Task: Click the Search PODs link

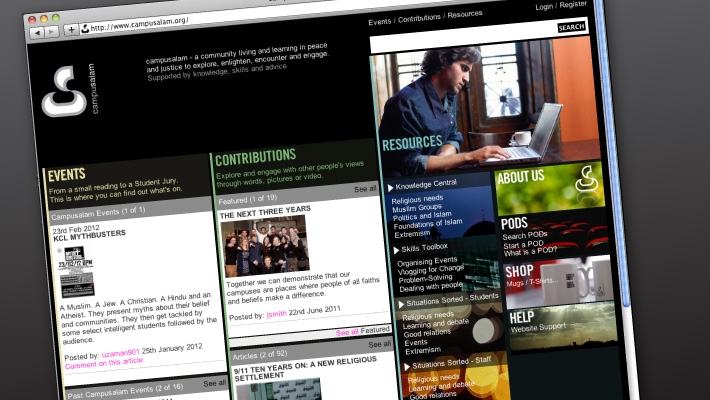Action: point(525,236)
